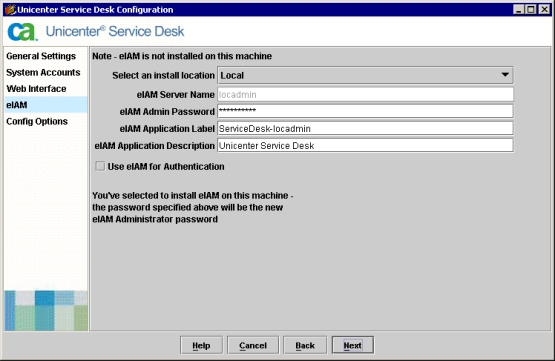Screen dimensions: 555x361
Task: Close the Service Desk Configuration window
Action: coord(544,9)
